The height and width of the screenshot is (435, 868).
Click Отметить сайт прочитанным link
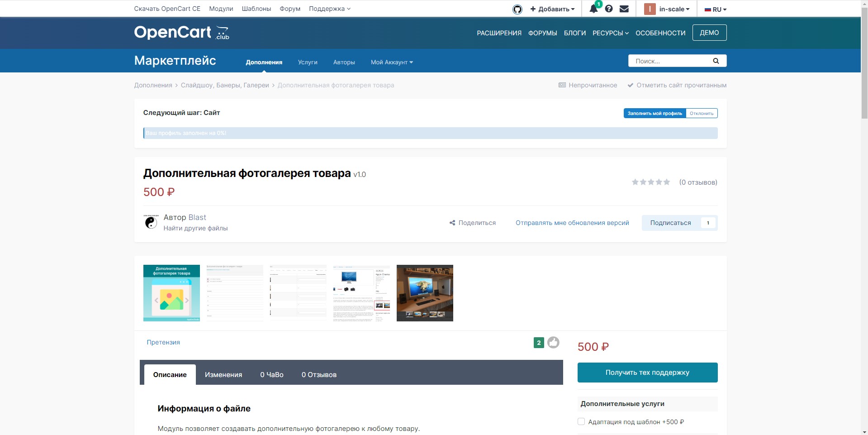click(677, 85)
